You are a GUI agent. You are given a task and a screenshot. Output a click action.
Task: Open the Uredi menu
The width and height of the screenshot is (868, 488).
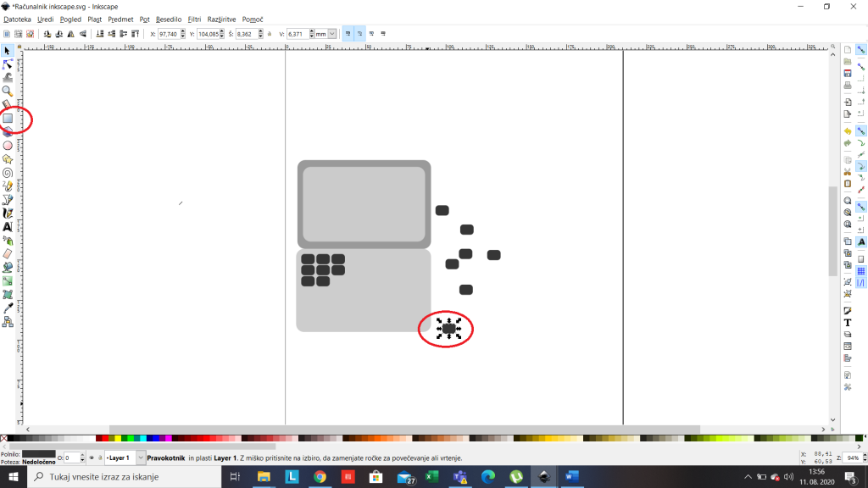[46, 19]
